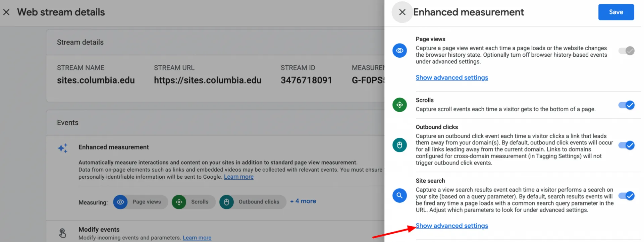
Task: Click the Page views chip eye icon
Action: pos(120,202)
